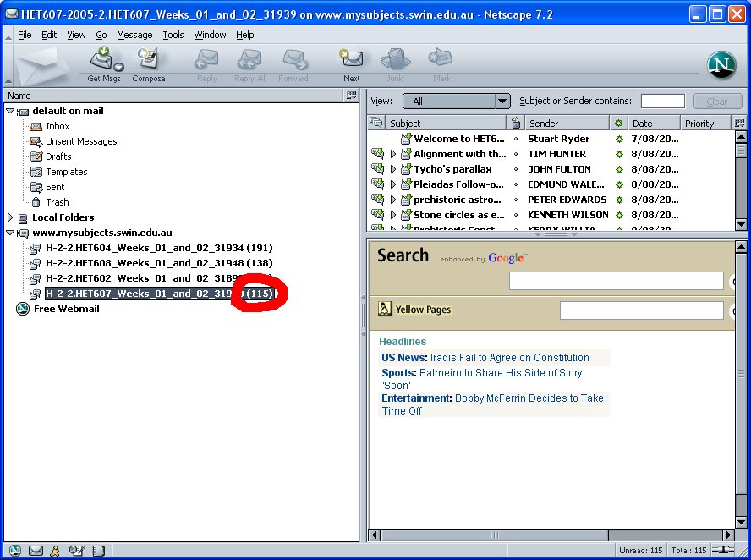The width and height of the screenshot is (751, 560).
Task: Click the Get Msgs toolbar icon
Action: [x=102, y=64]
